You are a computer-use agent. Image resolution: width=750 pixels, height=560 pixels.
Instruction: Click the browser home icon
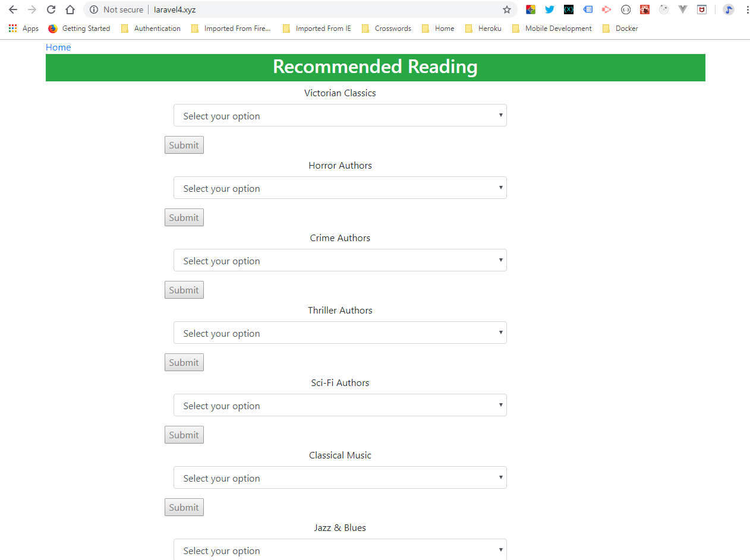[x=70, y=10]
